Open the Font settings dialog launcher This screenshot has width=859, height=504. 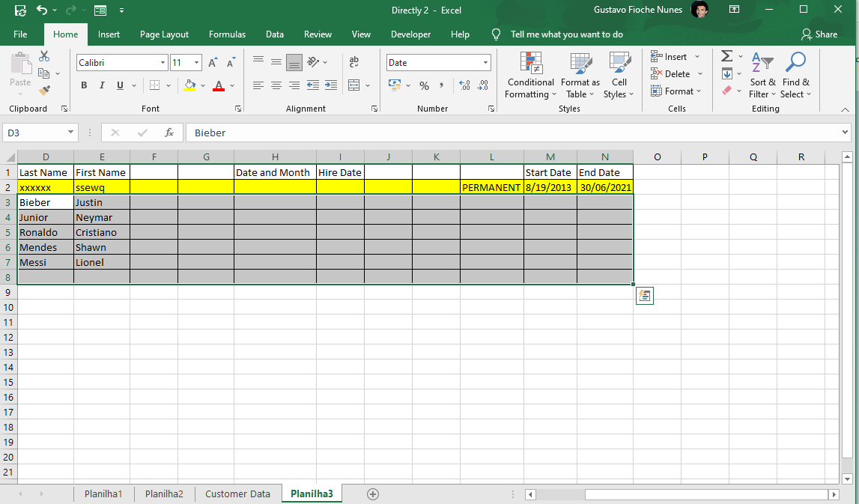click(238, 109)
